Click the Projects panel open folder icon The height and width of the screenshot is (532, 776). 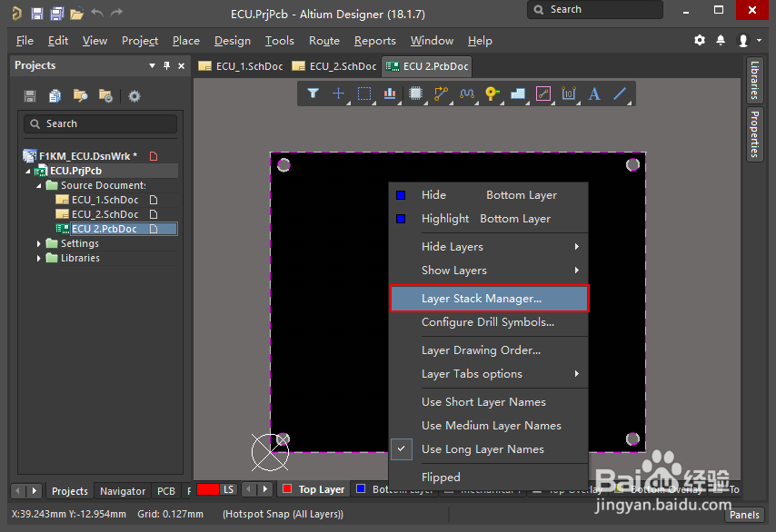click(80, 95)
